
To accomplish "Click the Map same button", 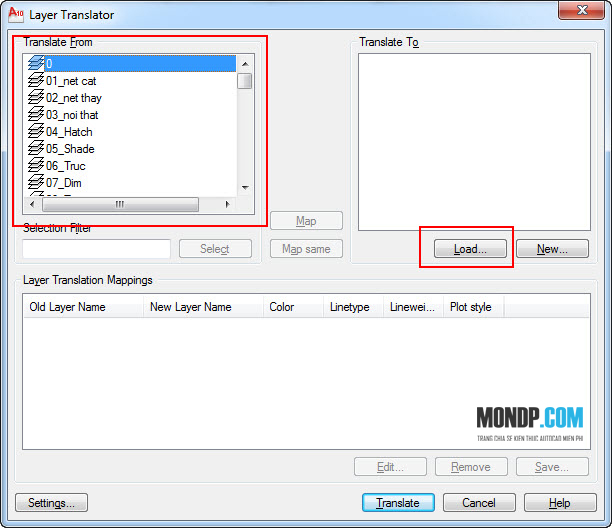I will (x=306, y=249).
